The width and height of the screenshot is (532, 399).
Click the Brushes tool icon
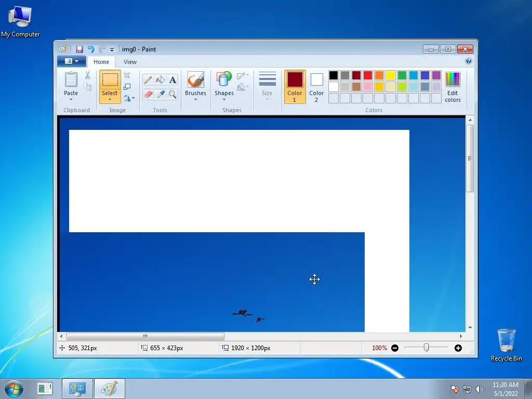(x=196, y=79)
